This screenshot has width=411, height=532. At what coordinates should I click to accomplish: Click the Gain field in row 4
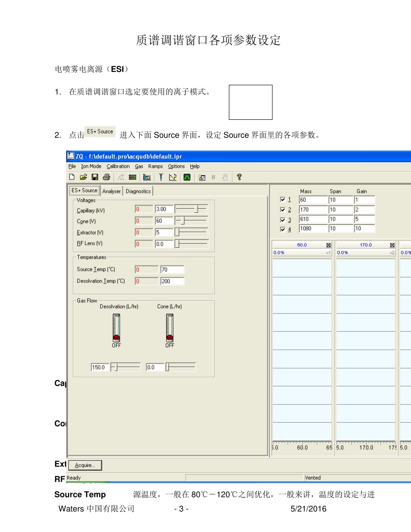pyautogui.click(x=364, y=229)
